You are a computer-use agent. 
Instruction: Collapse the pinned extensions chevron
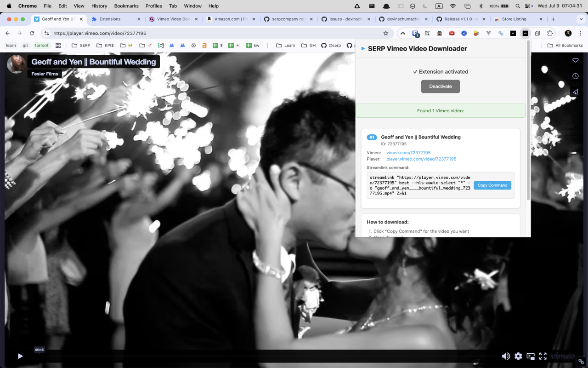403,33
